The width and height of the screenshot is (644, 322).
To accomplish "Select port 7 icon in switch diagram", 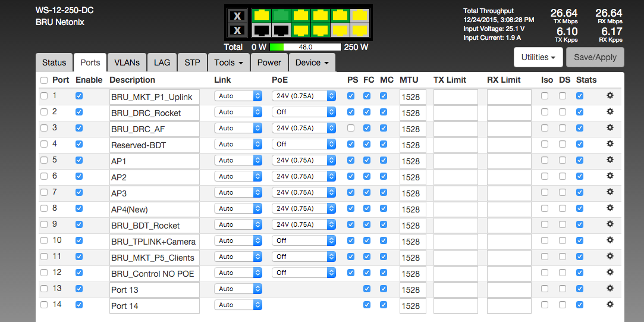I will tap(321, 15).
